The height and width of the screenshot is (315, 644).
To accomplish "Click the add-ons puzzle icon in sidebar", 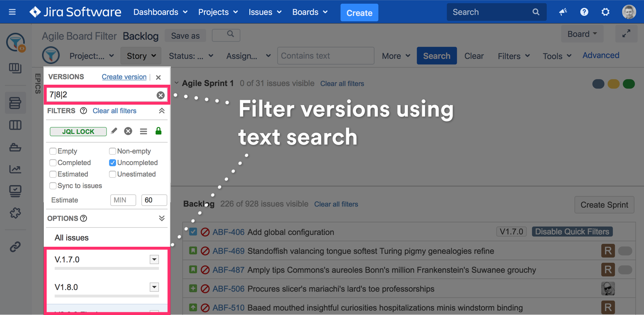I will pos(15,213).
